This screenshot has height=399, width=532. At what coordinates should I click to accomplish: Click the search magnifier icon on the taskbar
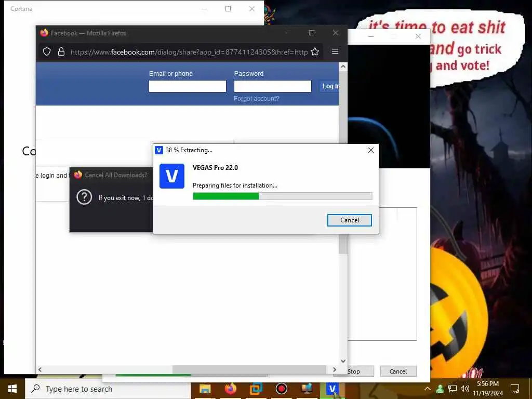(x=35, y=389)
